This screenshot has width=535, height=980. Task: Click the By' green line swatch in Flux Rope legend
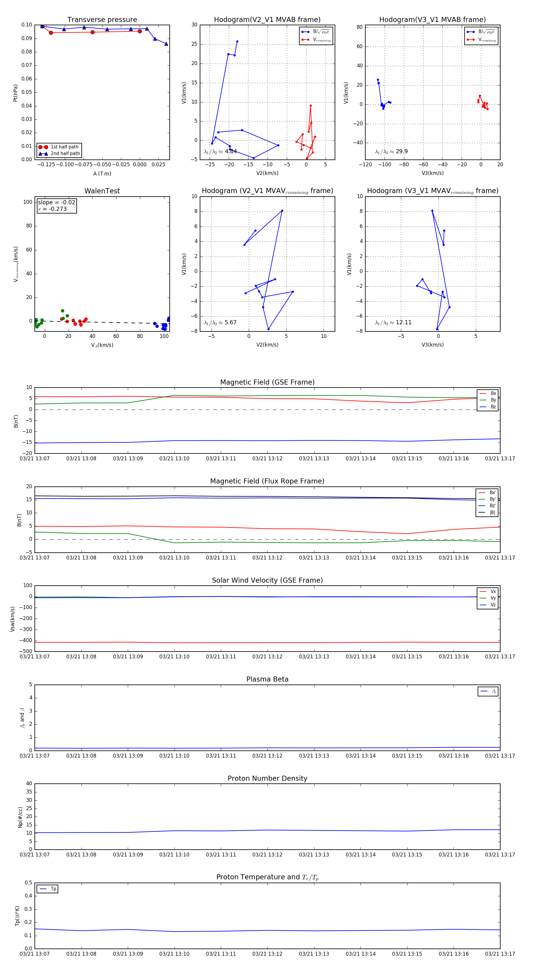(482, 499)
